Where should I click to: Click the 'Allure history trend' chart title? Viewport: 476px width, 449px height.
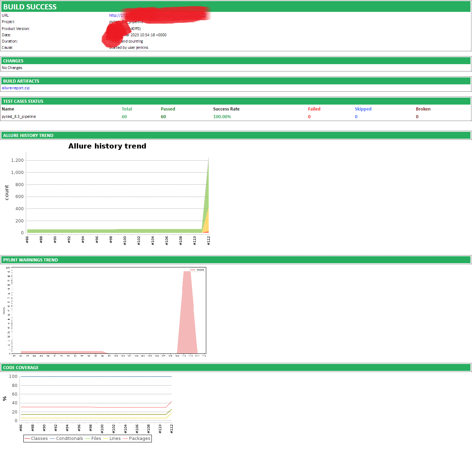[107, 146]
